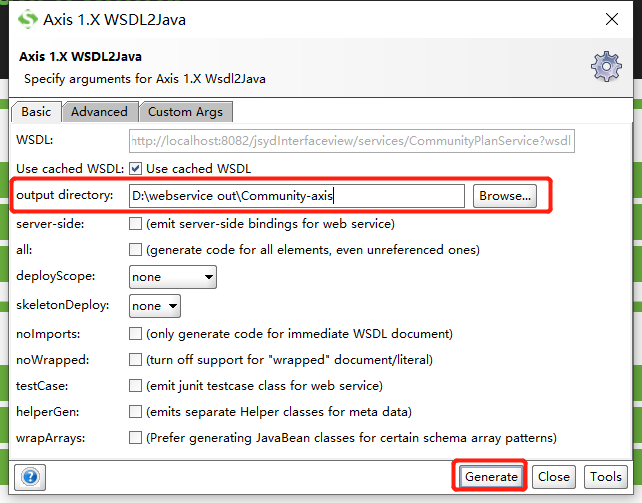Click the 'deployScope:' label
This screenshot has width=642, height=503.
[56, 276]
